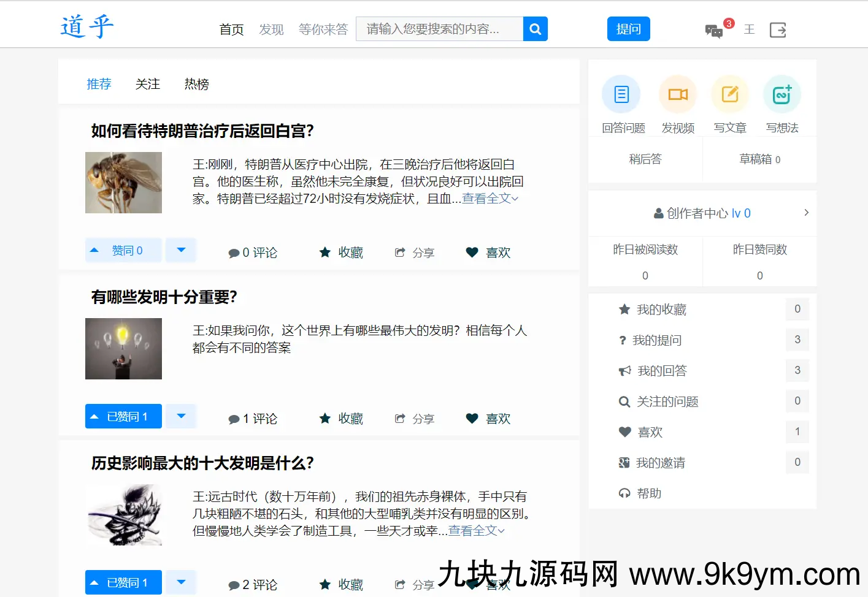Image resolution: width=868 pixels, height=597 pixels.
Task: Expand 查看全文 on the Trump article
Action: [x=486, y=198]
